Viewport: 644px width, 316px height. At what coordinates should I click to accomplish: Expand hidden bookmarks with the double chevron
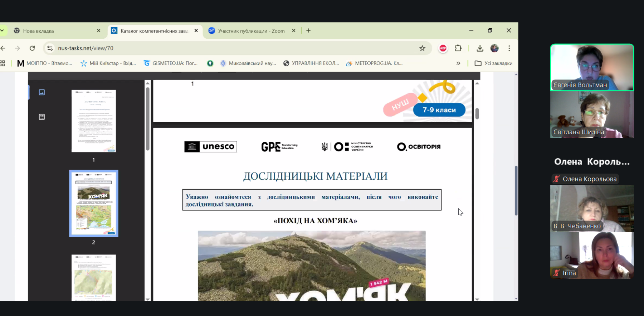point(458,63)
